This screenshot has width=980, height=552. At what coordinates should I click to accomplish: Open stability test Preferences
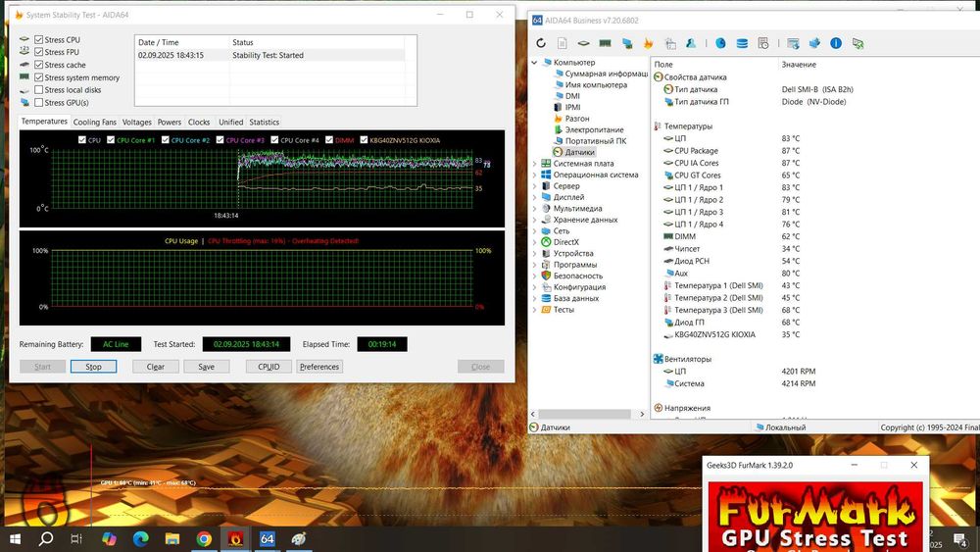point(319,367)
